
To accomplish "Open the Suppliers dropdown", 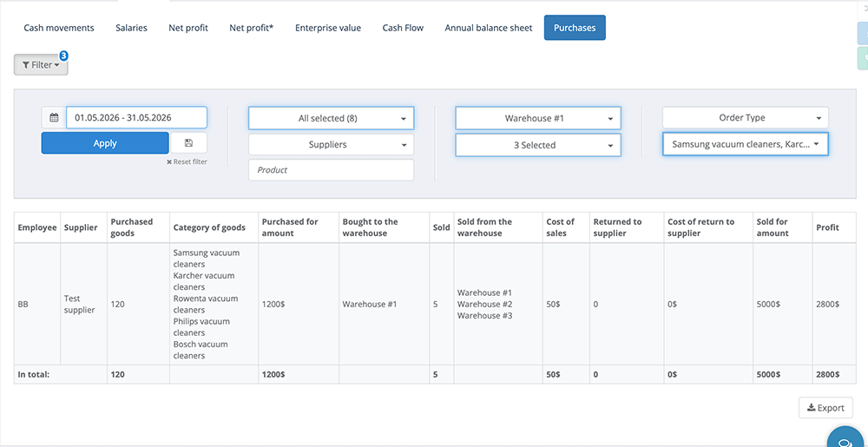I will pyautogui.click(x=331, y=144).
